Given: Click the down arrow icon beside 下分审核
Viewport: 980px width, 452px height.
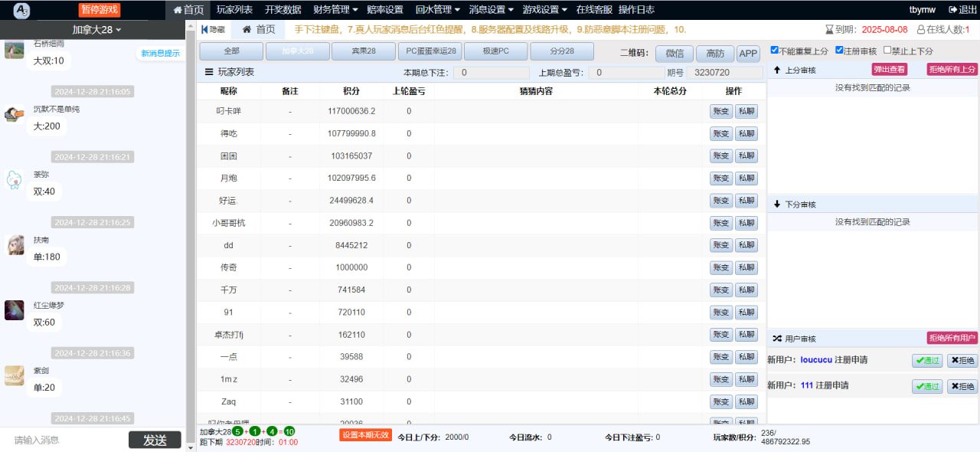Looking at the screenshot, I should (777, 205).
